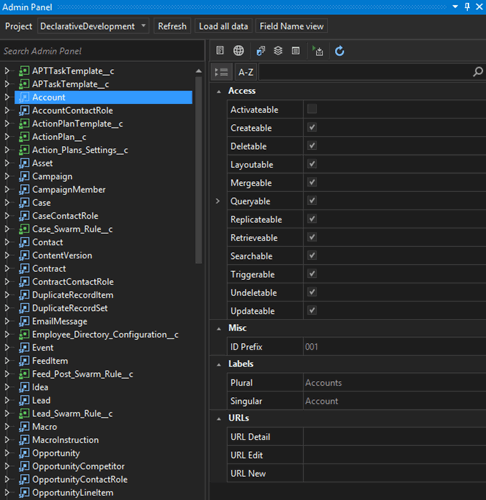The height and width of the screenshot is (500, 486).
Task: Toggle the Triggerable checkbox
Action: pos(312,274)
